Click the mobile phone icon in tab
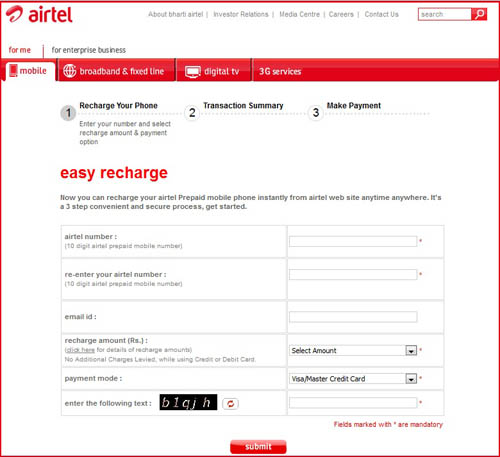 pos(13,71)
